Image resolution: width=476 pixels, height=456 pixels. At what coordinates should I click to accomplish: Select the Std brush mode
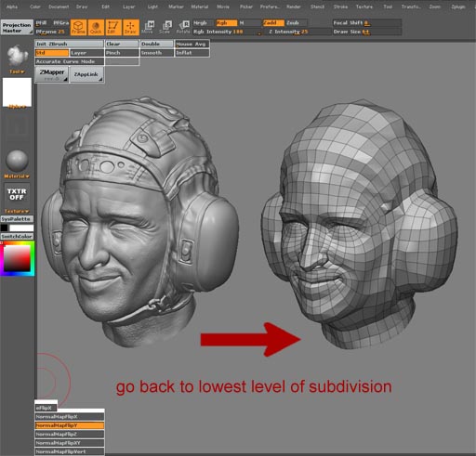(x=52, y=53)
